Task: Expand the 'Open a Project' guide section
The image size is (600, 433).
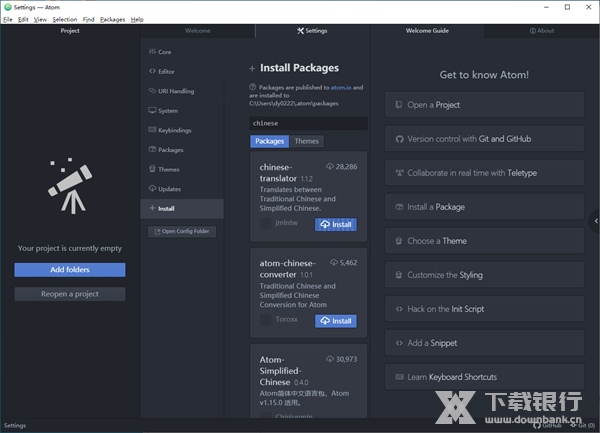Action: tap(484, 105)
